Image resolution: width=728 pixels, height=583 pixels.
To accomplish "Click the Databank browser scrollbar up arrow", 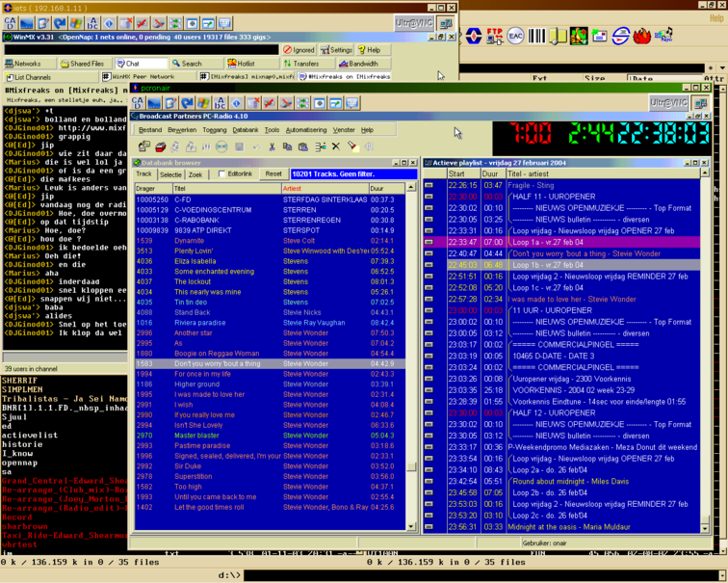I will point(411,187).
